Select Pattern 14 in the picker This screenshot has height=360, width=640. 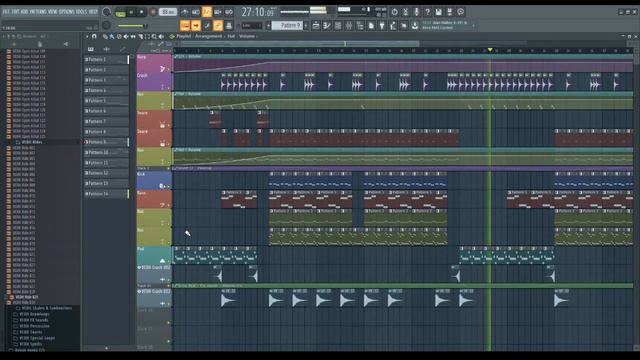pyautogui.click(x=106, y=194)
